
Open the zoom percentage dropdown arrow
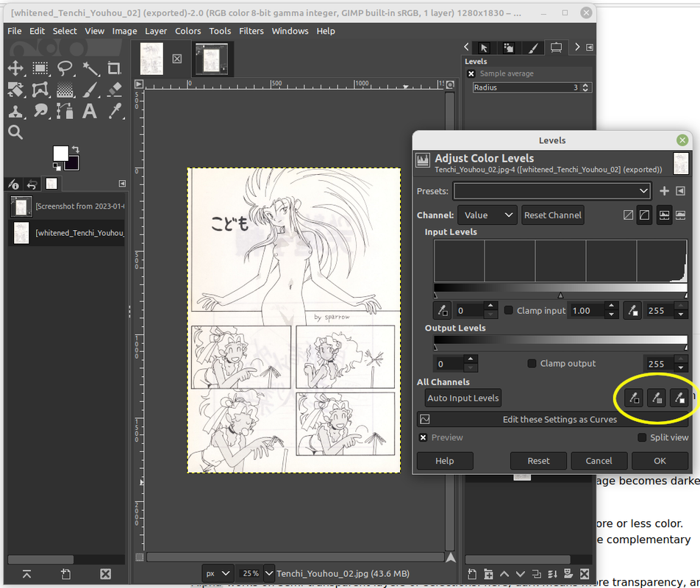pyautogui.click(x=269, y=573)
